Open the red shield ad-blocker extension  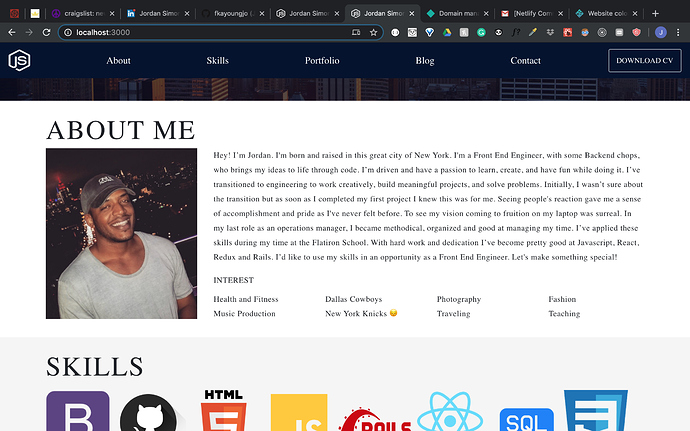[x=636, y=32]
